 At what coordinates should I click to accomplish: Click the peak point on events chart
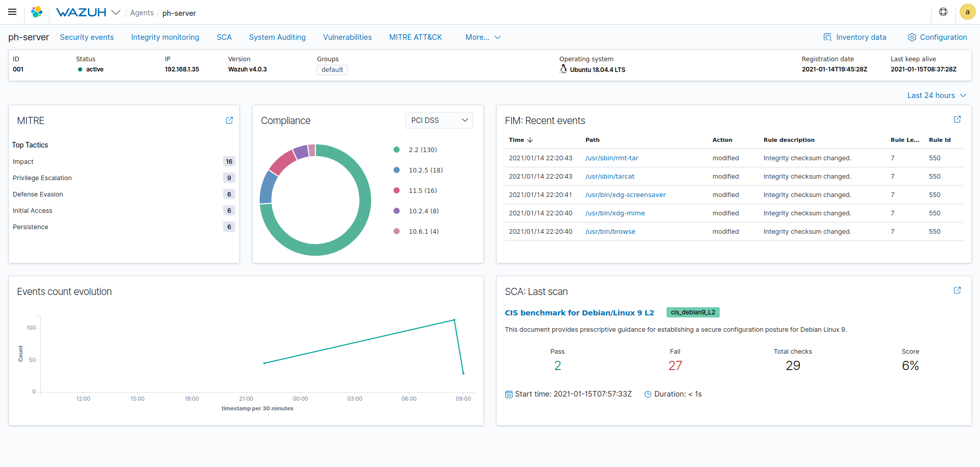pyautogui.click(x=454, y=320)
